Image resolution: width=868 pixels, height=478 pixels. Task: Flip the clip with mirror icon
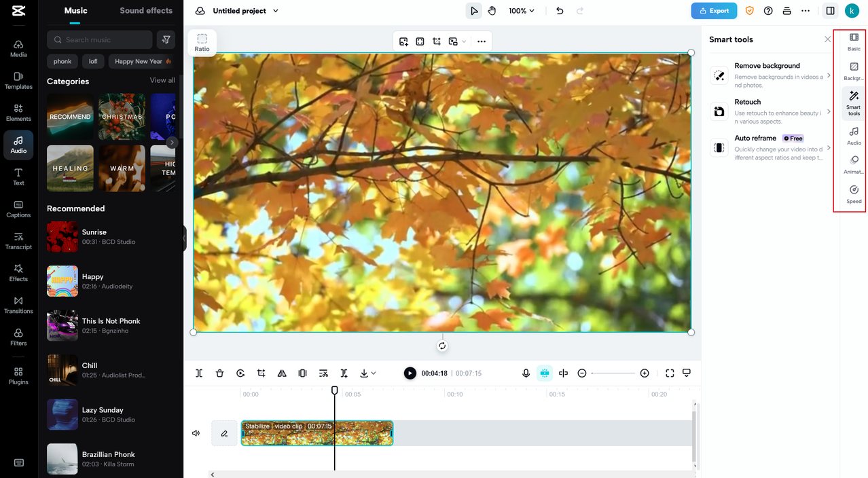(x=282, y=373)
